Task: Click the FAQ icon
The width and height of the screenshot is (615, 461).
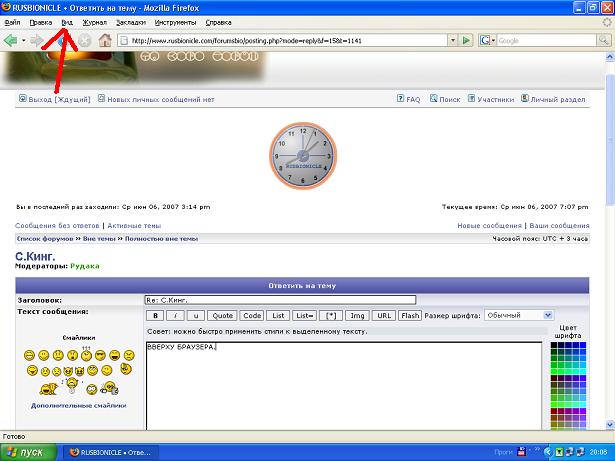Action: (x=400, y=98)
